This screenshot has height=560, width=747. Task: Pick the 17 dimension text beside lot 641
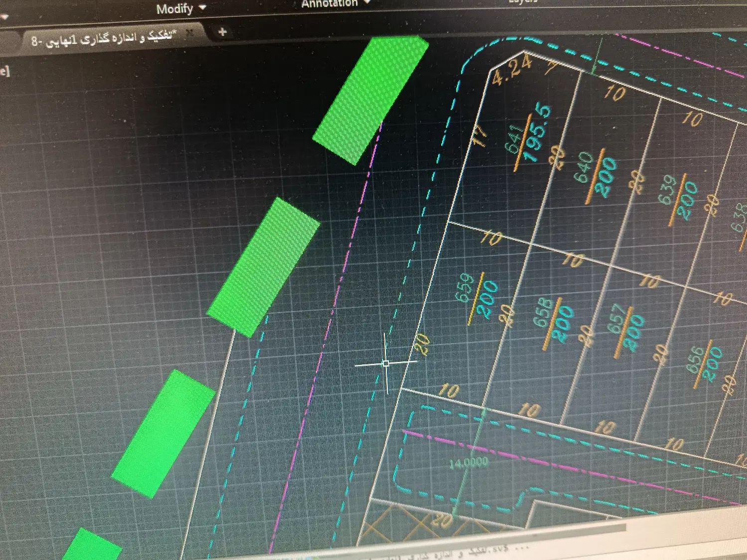479,135
